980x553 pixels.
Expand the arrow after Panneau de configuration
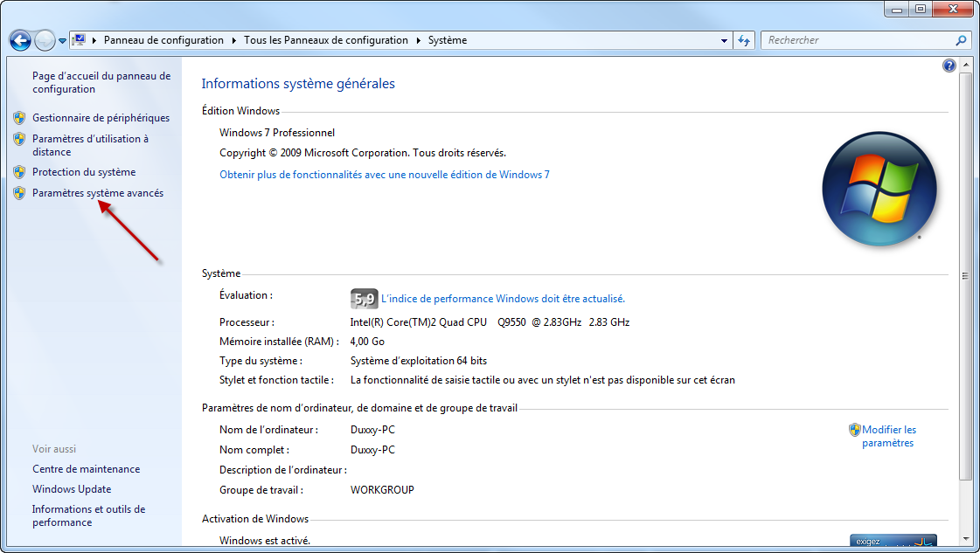point(234,40)
